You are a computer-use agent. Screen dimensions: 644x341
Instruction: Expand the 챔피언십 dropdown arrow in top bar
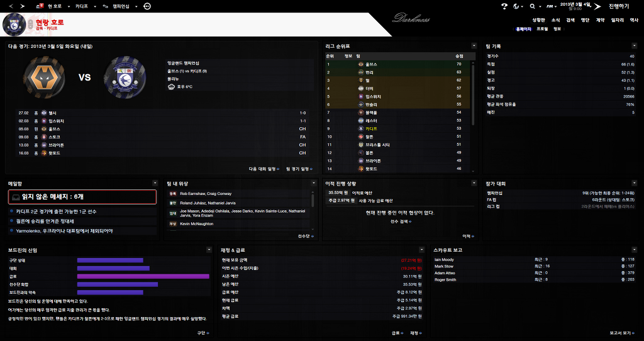coord(136,6)
